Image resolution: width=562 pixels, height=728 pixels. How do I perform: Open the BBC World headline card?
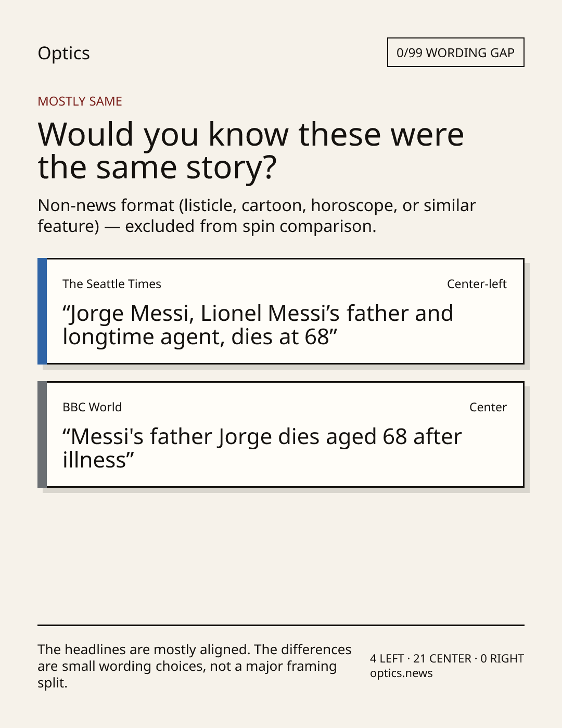click(x=280, y=434)
